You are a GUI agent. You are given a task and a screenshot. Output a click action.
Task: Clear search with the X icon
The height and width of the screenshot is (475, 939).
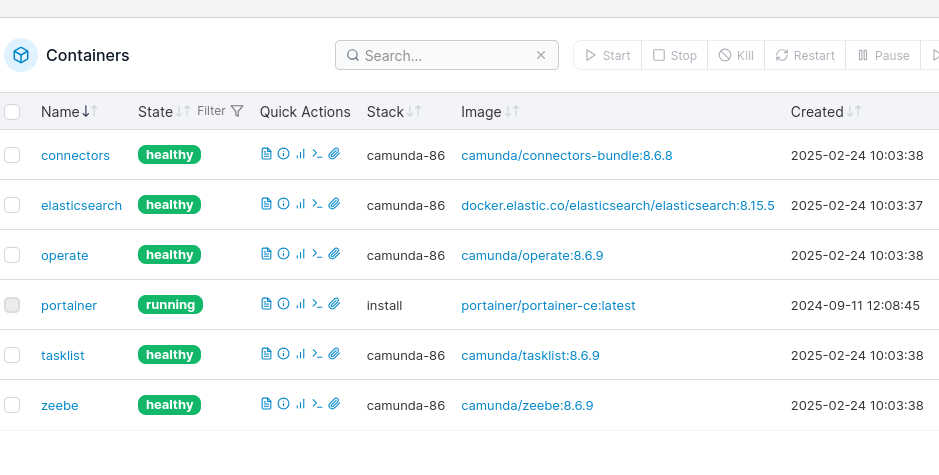pos(541,55)
